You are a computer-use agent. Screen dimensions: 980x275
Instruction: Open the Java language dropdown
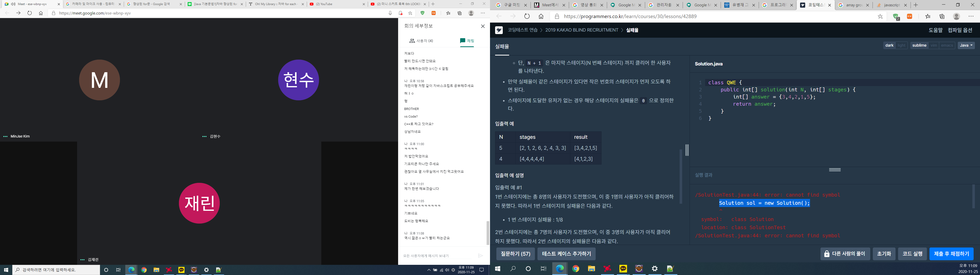click(966, 45)
